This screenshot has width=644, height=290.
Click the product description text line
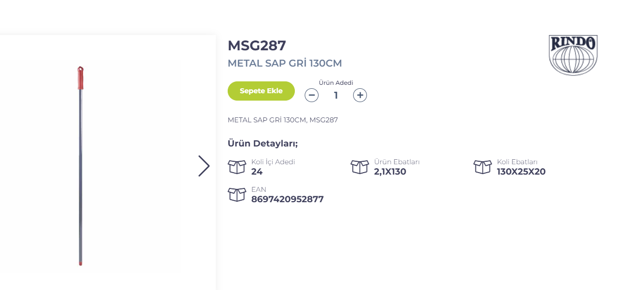282,120
